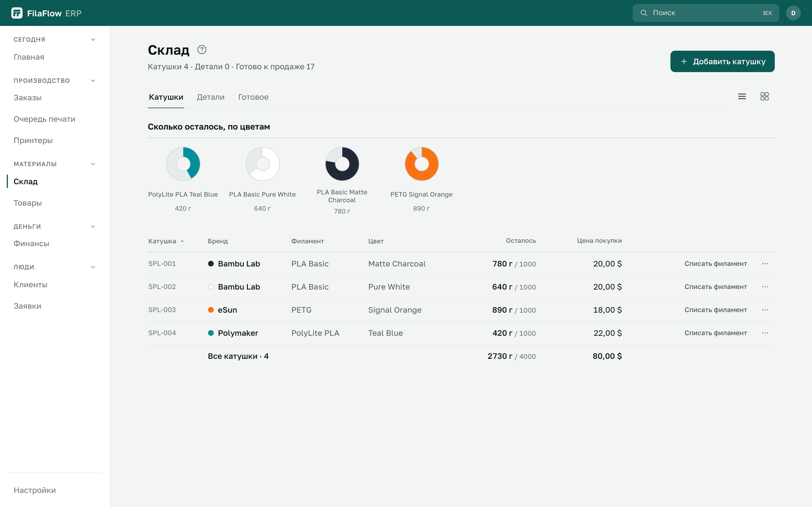This screenshot has width=812, height=507.
Task: Open the Готовое tab
Action: click(253, 97)
